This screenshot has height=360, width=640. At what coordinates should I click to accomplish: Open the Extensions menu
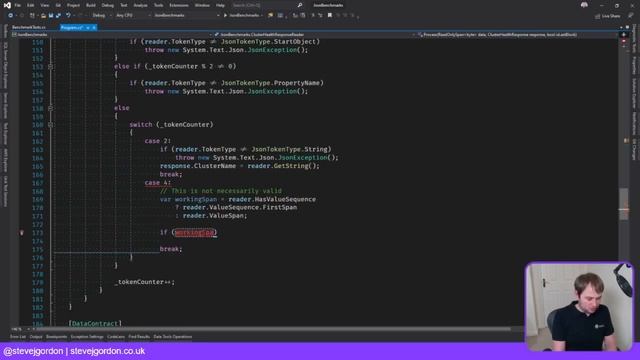[179, 5]
